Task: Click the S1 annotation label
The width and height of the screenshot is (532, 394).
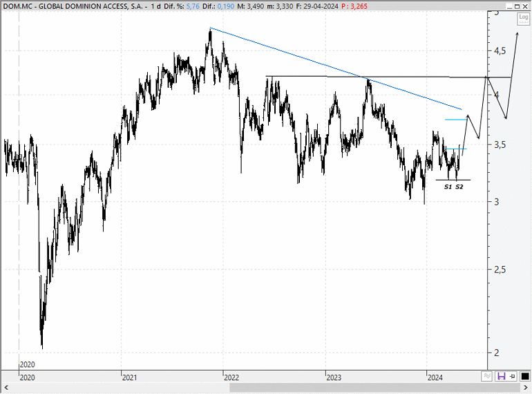Action: [448, 187]
